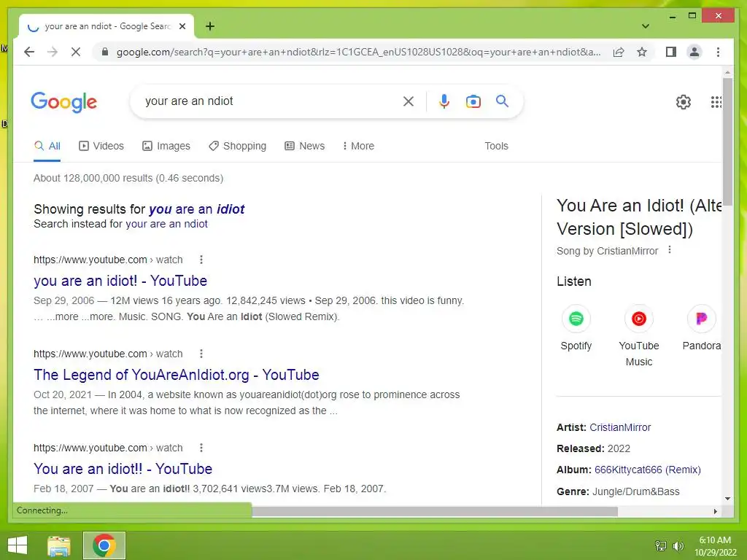Viewport: 747px width, 560px height.
Task: Open the taskbar clock showing 6:10 AM
Action: click(x=715, y=546)
